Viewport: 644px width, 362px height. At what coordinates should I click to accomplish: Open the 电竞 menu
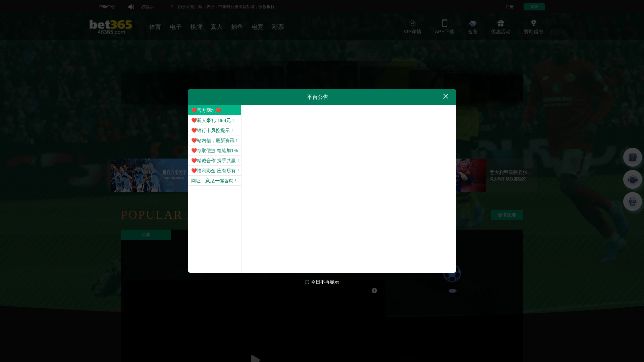pos(257,27)
